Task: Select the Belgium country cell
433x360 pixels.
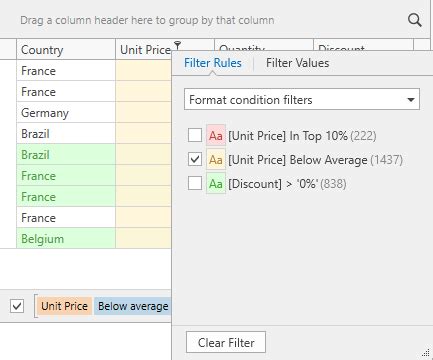Action: [x=66, y=239]
